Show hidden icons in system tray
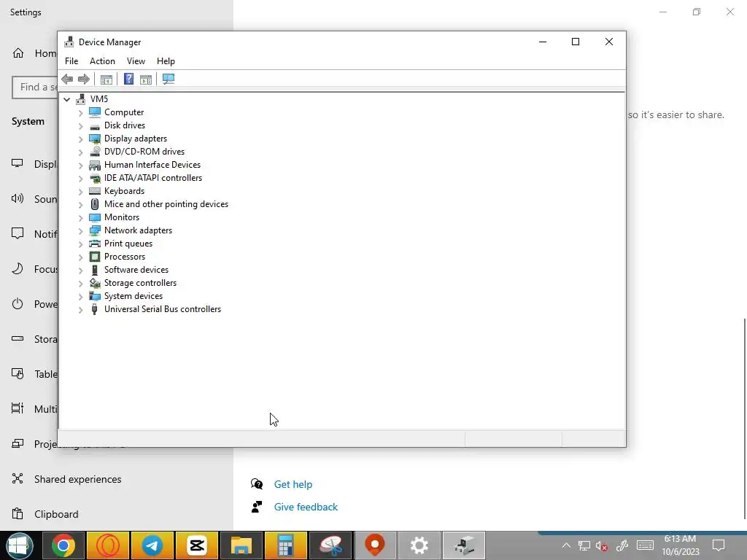This screenshot has width=747, height=560. [x=566, y=545]
